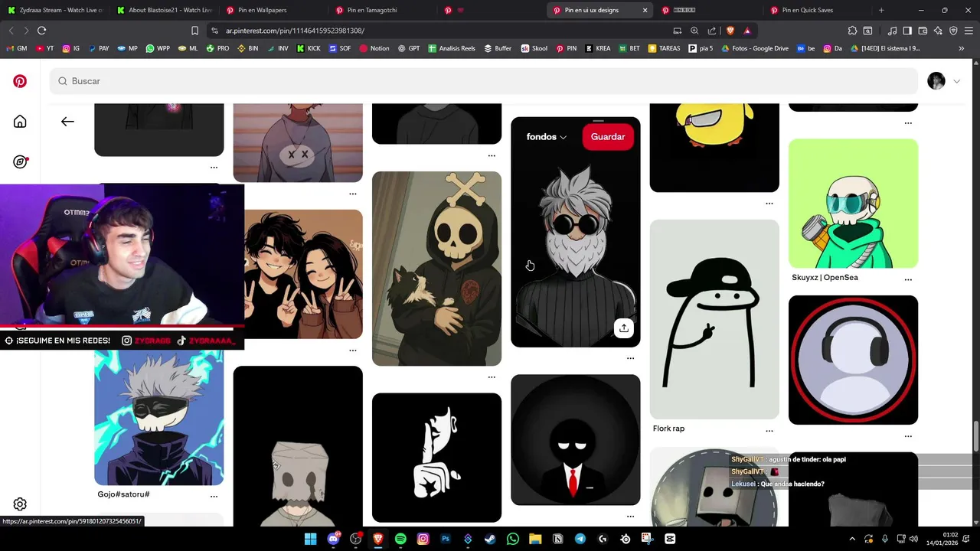Launch Photoshop from the taskbar
This screenshot has height=551, width=980.
coord(446,539)
